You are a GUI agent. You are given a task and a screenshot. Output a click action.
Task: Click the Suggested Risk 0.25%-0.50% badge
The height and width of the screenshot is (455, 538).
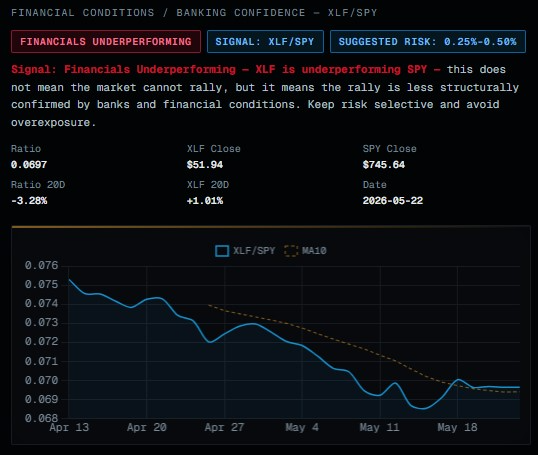(428, 42)
